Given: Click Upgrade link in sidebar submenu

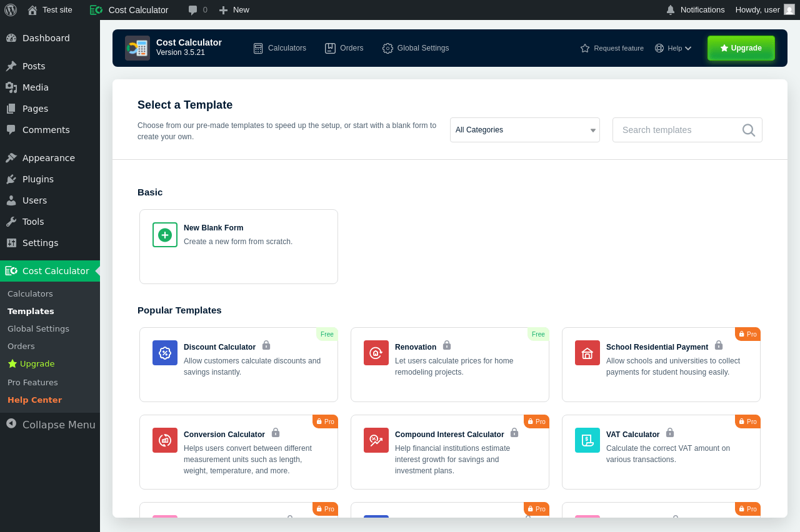Looking at the screenshot, I should (x=31, y=363).
